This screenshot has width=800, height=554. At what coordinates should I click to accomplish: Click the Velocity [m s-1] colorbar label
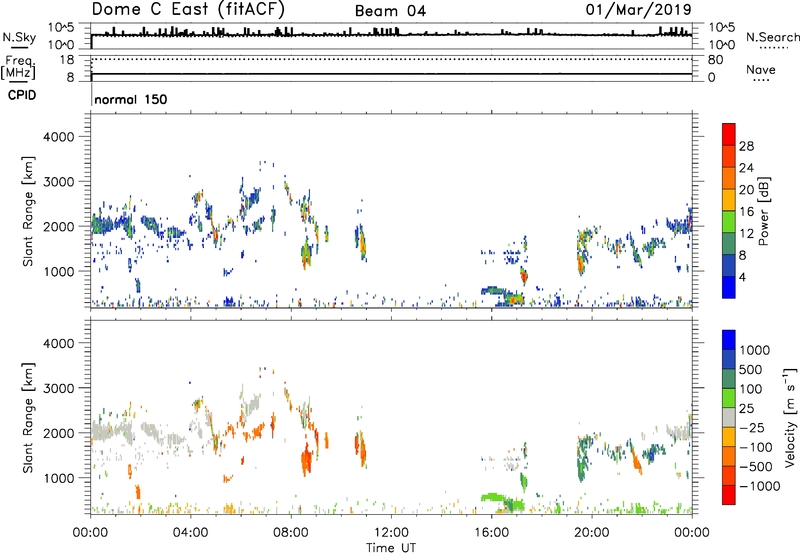point(790,417)
